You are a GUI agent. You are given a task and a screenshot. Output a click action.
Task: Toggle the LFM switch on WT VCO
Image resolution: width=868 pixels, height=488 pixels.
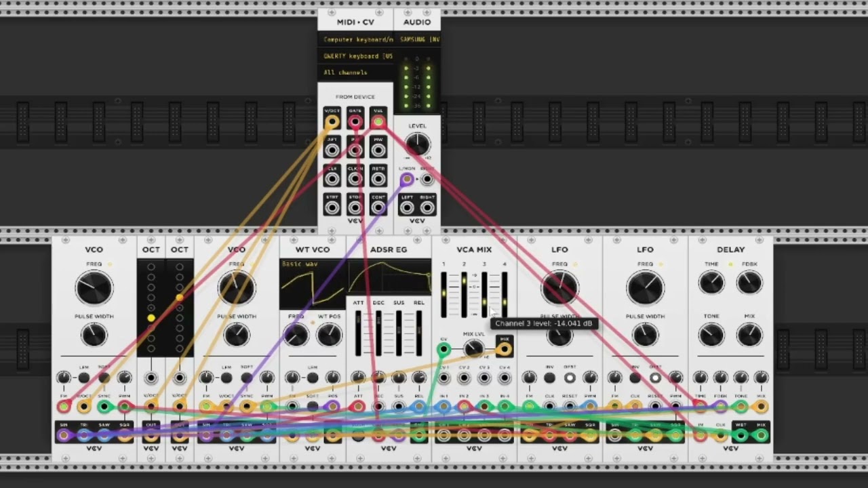(x=313, y=378)
